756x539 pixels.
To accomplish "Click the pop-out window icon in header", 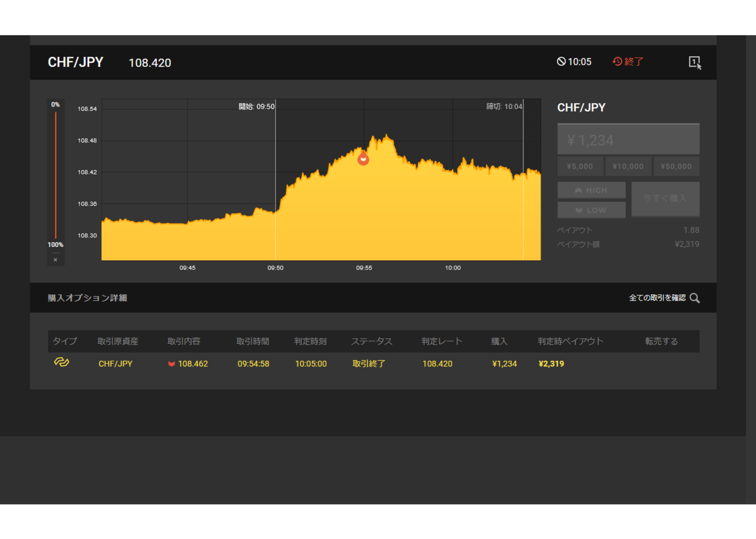I will pos(694,62).
